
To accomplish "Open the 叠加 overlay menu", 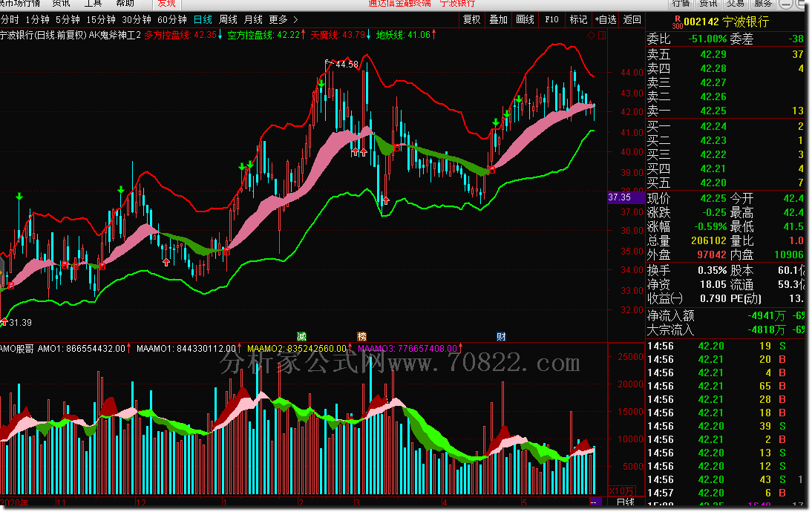I will [498, 20].
